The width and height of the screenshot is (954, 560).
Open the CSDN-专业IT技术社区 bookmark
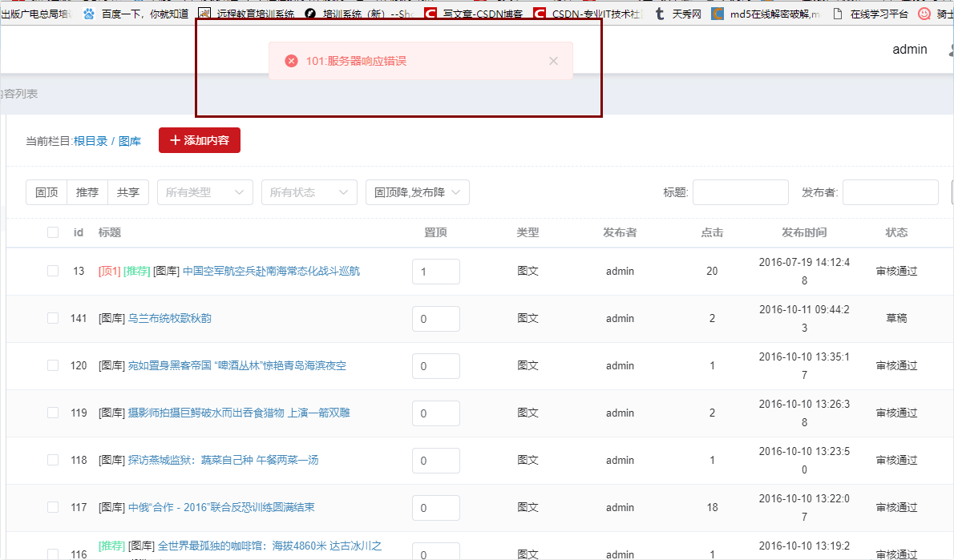588,14
